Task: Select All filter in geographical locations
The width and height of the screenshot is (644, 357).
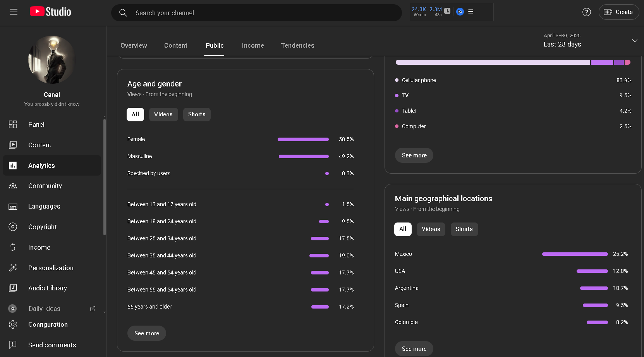Action: [403, 229]
